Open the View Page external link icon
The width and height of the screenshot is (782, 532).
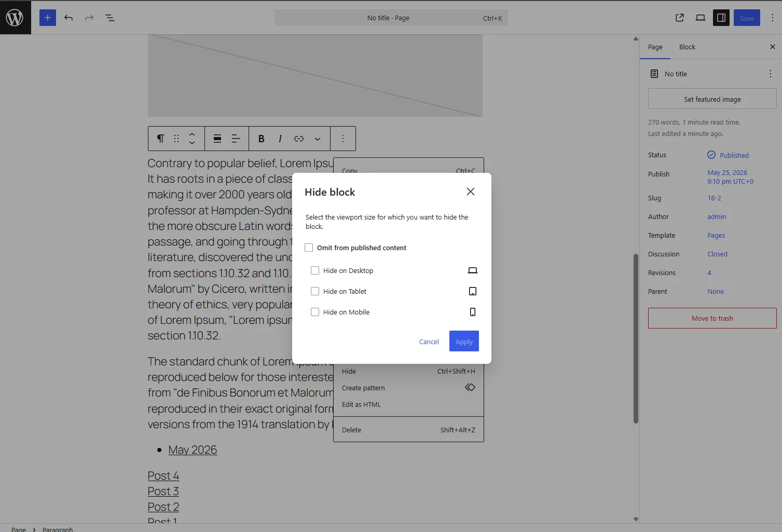680,18
